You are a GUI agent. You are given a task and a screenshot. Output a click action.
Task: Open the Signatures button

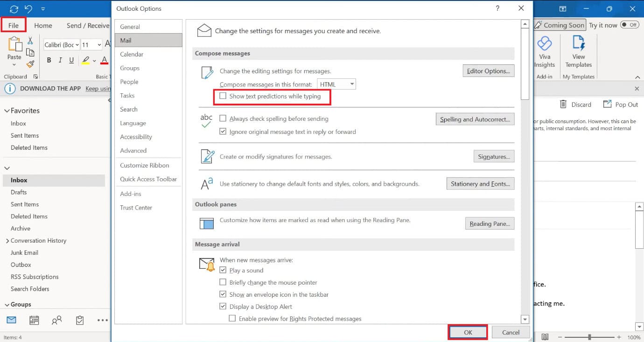494,157
